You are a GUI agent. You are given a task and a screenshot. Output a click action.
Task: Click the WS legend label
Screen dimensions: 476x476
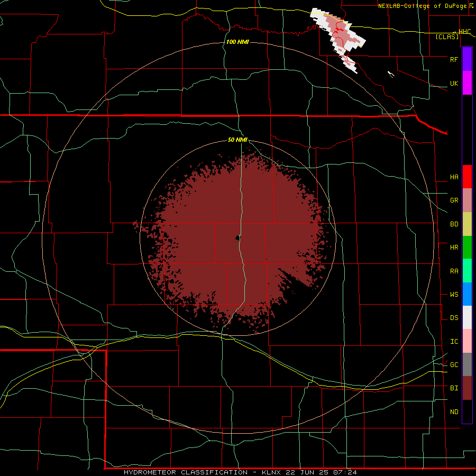(x=454, y=295)
